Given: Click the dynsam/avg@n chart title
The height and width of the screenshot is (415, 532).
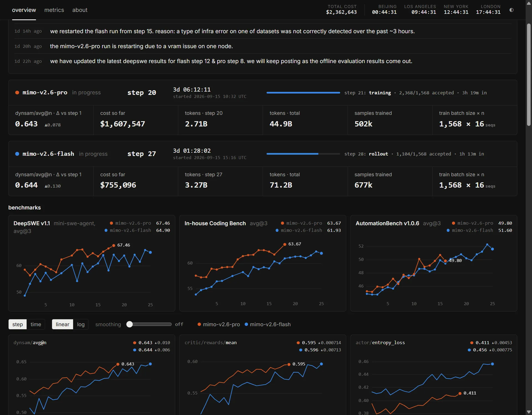Looking at the screenshot, I should [30, 343].
